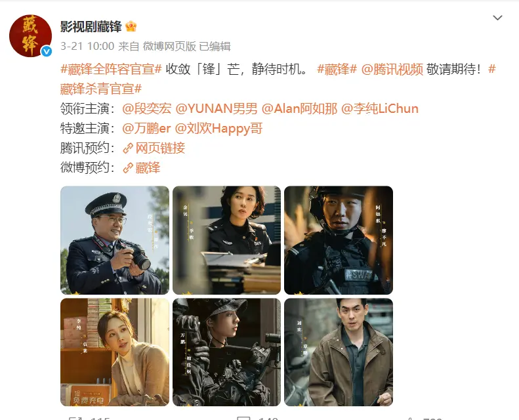Open the sniper with rifle poster
Screen dimensions: 519x420
[x=227, y=352]
